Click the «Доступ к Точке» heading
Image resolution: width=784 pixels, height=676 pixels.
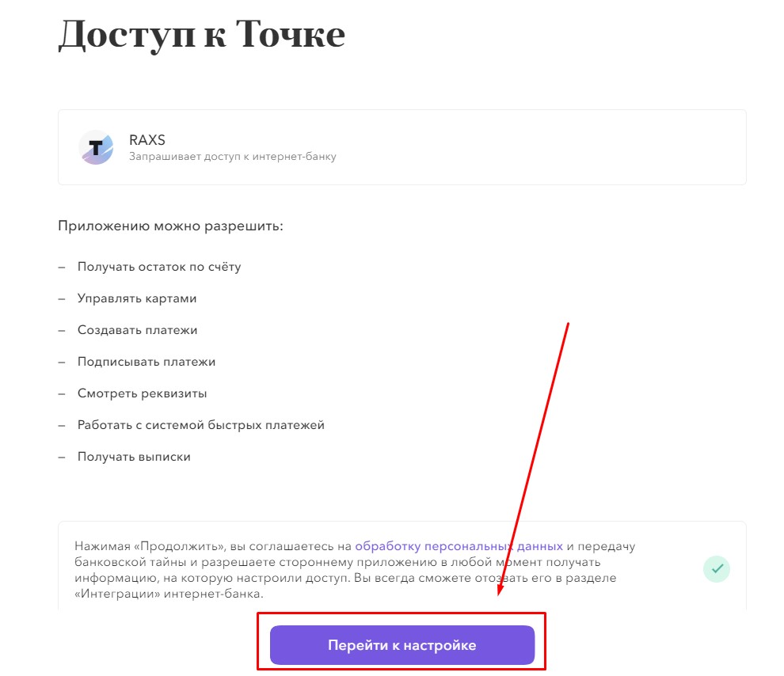pos(201,36)
